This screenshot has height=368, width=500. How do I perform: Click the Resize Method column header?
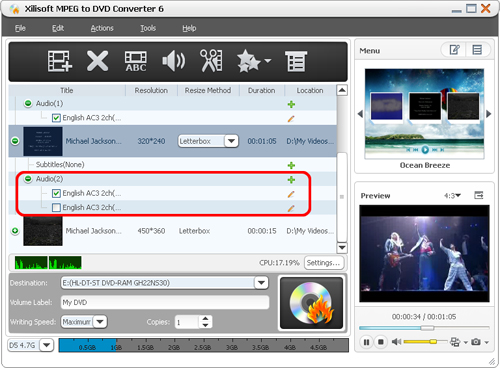(208, 90)
